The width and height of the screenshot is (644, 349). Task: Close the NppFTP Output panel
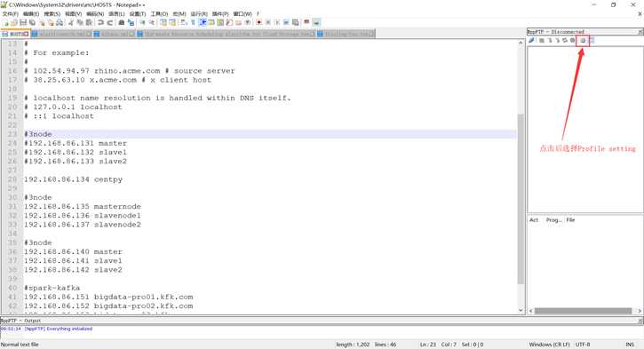[x=640, y=321]
